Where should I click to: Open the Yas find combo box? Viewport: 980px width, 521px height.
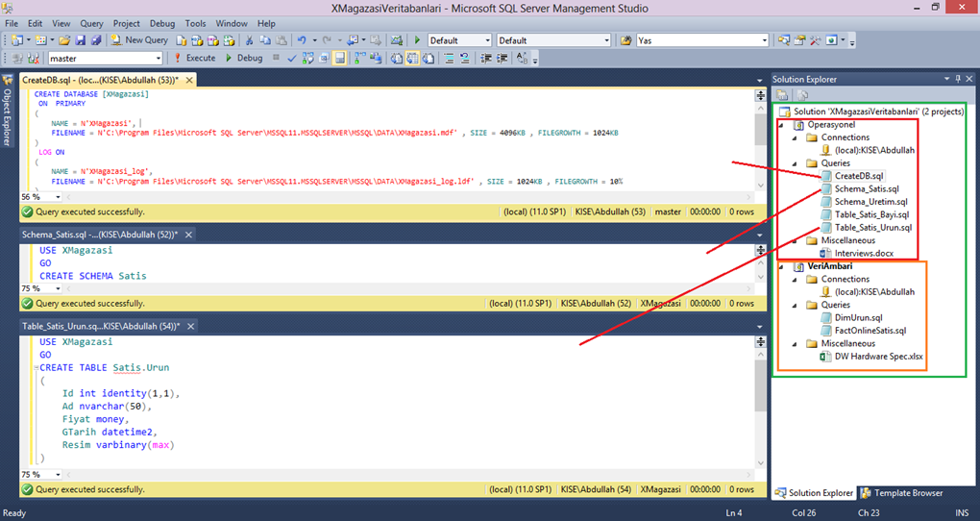(702, 40)
